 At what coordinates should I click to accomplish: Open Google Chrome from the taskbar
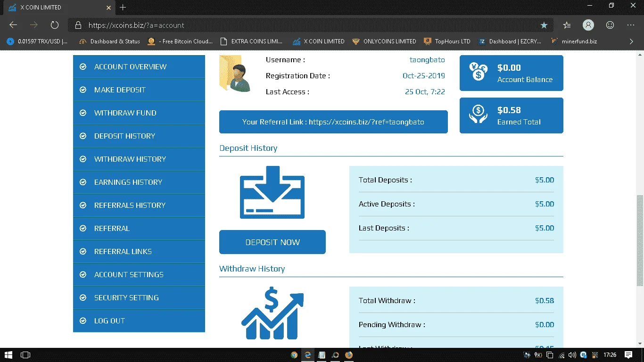click(x=294, y=355)
